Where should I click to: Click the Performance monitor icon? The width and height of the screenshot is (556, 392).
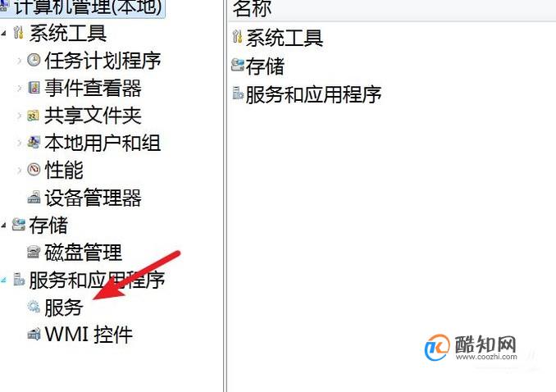[x=34, y=169]
